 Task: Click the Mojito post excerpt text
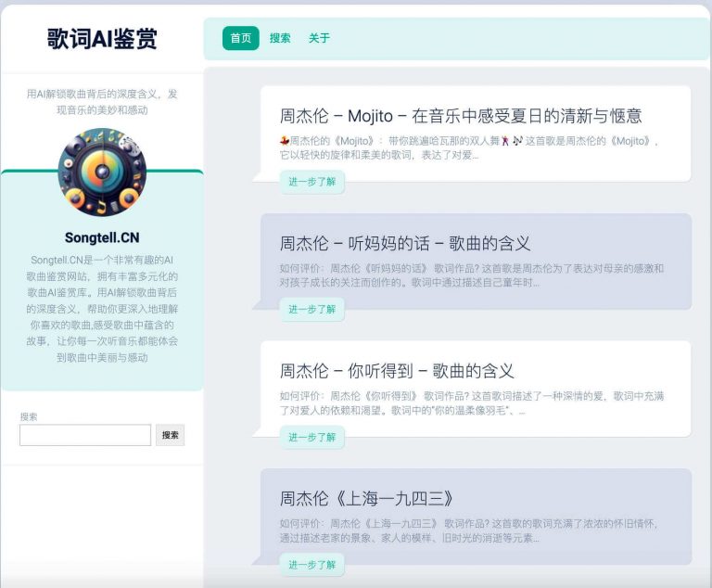[x=469, y=148]
